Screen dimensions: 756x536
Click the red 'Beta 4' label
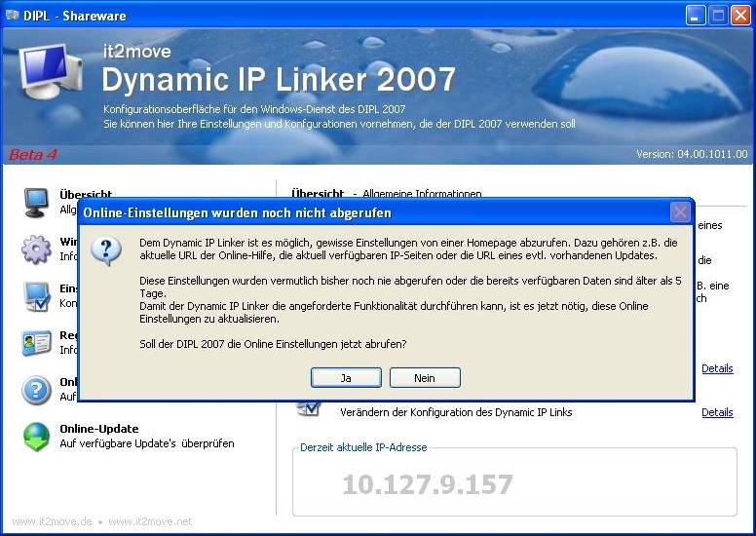(x=33, y=154)
